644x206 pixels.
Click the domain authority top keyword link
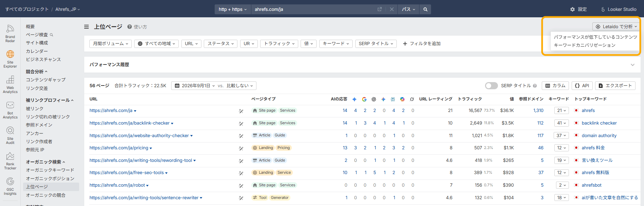click(x=599, y=135)
